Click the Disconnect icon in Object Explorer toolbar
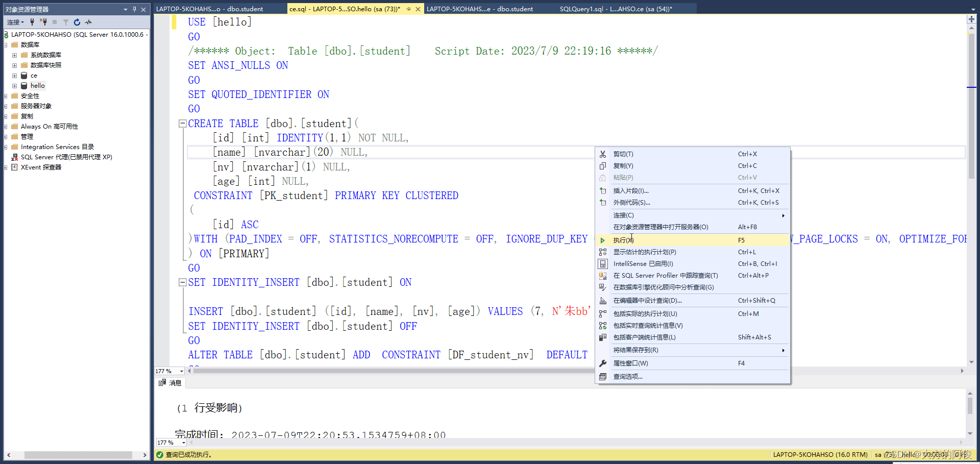The image size is (980, 464). pyautogui.click(x=44, y=22)
